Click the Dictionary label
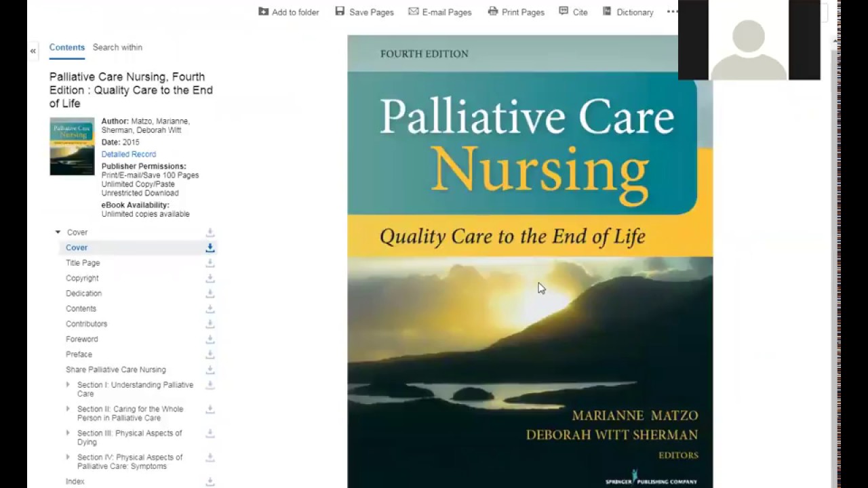Viewport: 868px width, 488px height. [x=635, y=12]
